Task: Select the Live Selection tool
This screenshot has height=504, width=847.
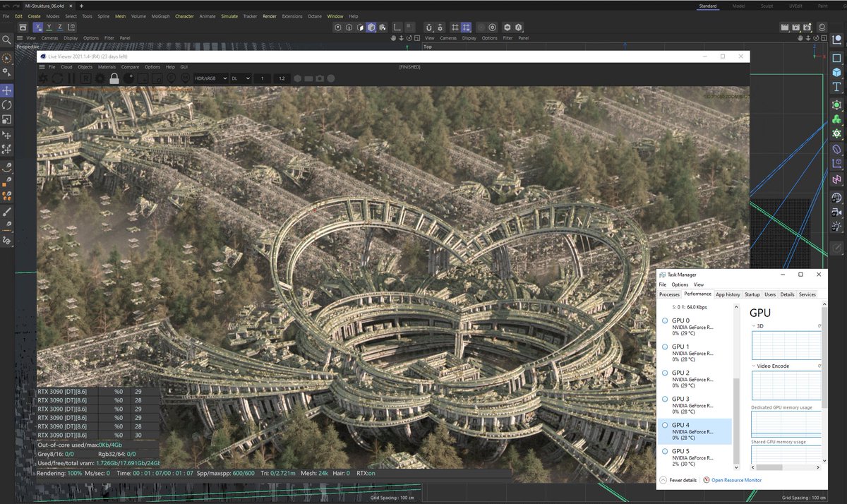Action: (6, 58)
